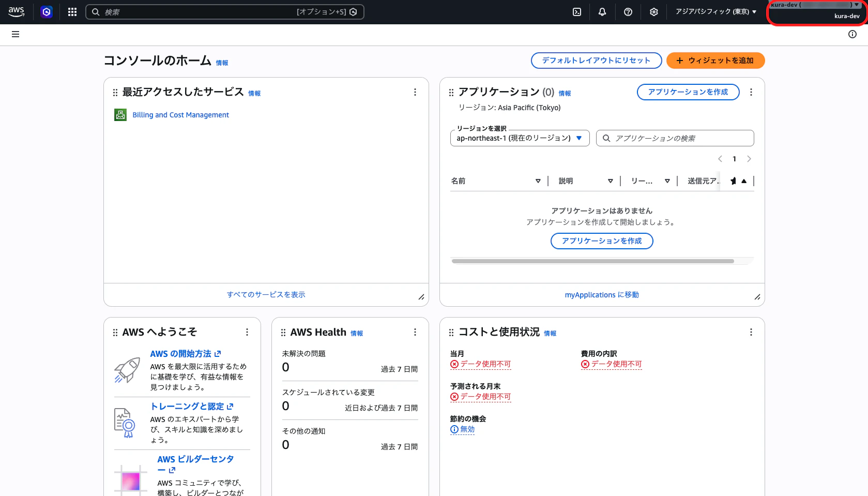Grab drag handle of AWS へようこそ widget
This screenshot has height=496, width=868.
point(115,333)
